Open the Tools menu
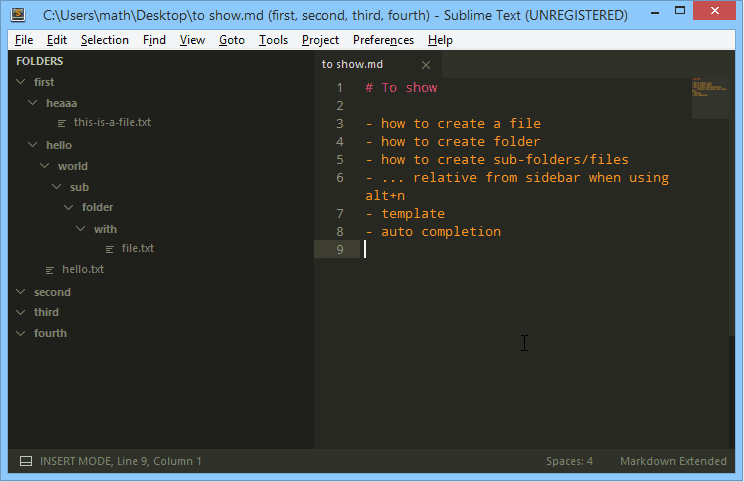Image resolution: width=744 pixels, height=482 pixels. click(273, 40)
